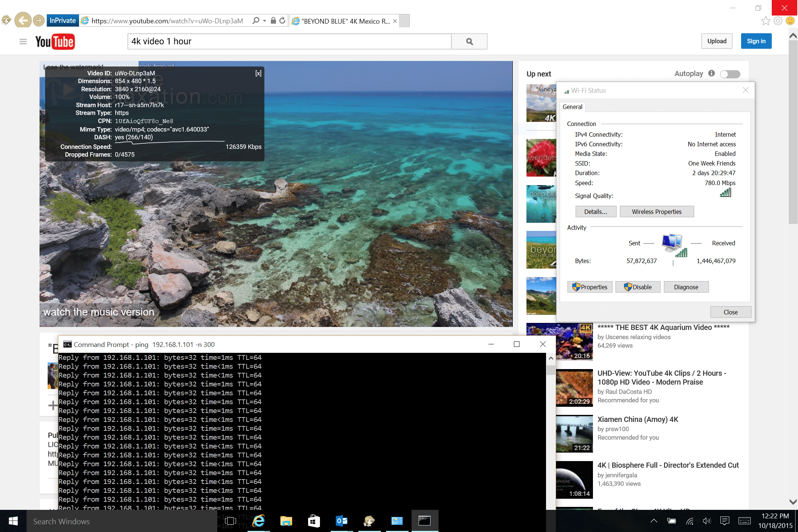Open the Raul DaCosta HD channel
This screenshot has width=798, height=532.
coord(628,392)
